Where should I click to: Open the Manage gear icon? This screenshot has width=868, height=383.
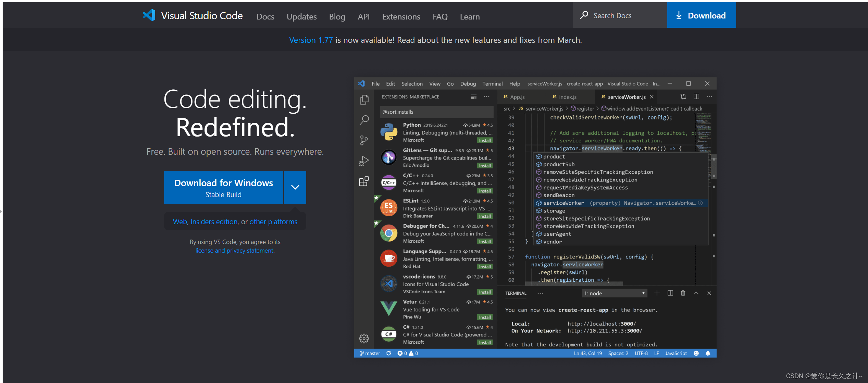click(364, 339)
